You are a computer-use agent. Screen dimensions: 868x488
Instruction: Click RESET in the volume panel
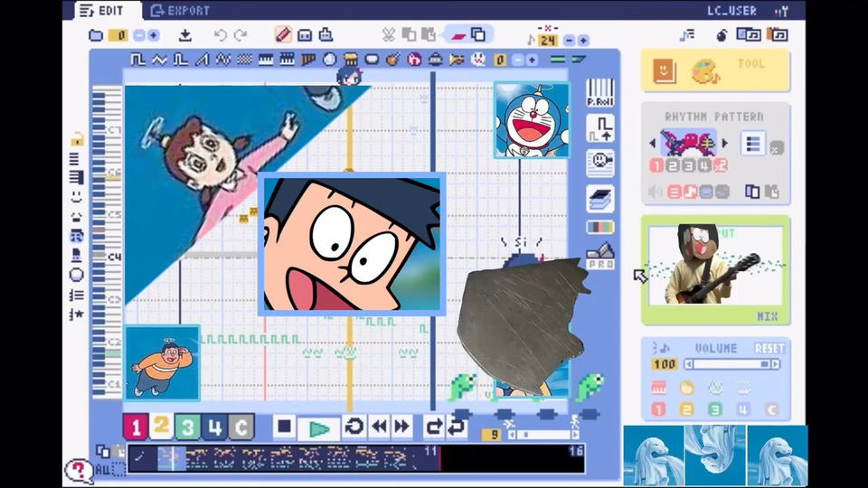[x=769, y=349]
